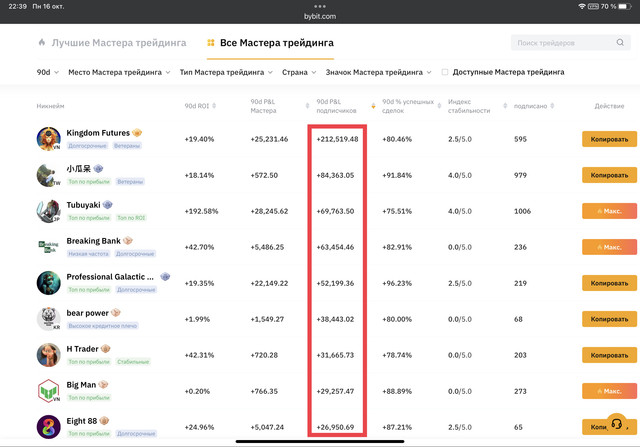The width and height of the screenshot is (640, 447).
Task: Open Breaking Bank logo avatar
Action: [x=49, y=247]
